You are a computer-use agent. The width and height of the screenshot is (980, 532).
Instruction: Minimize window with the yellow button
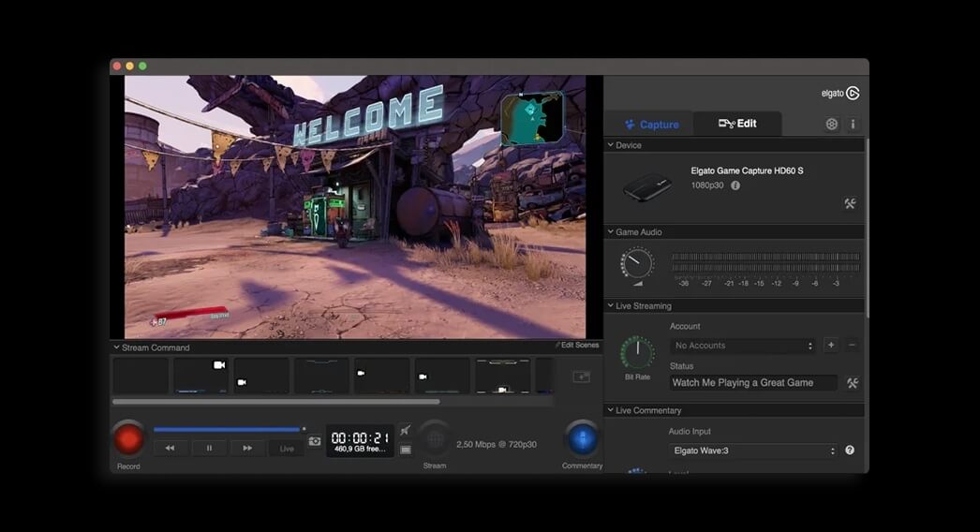tap(129, 66)
